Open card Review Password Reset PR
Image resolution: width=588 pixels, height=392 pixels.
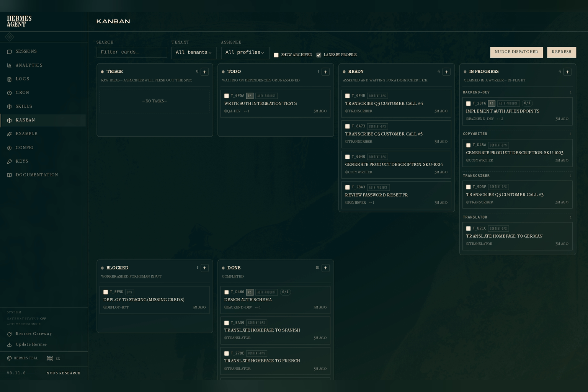pos(396,195)
